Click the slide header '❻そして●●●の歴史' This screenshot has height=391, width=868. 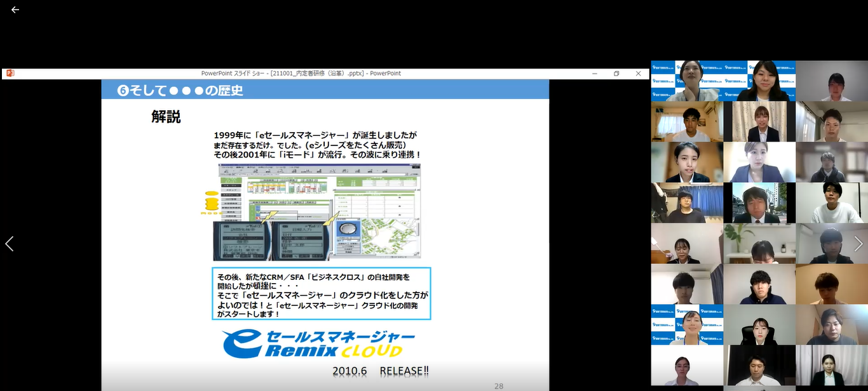(x=180, y=90)
